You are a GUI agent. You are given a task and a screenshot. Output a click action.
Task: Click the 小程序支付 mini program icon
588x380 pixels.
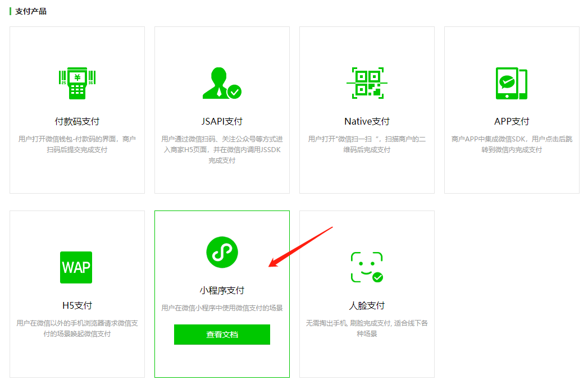coord(222,252)
